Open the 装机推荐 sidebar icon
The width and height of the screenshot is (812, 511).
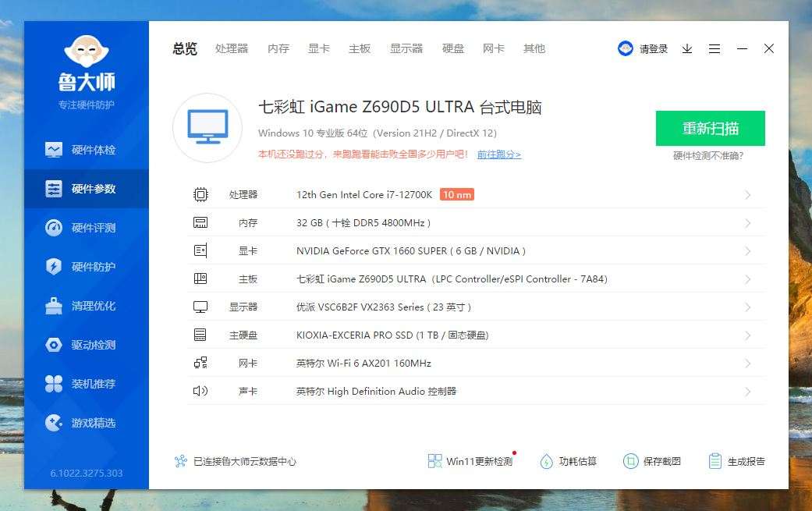pos(54,384)
